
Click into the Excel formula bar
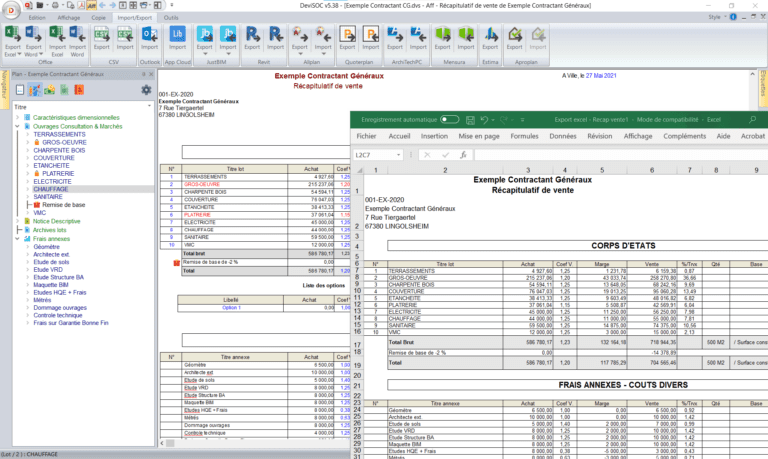[x=600, y=155]
